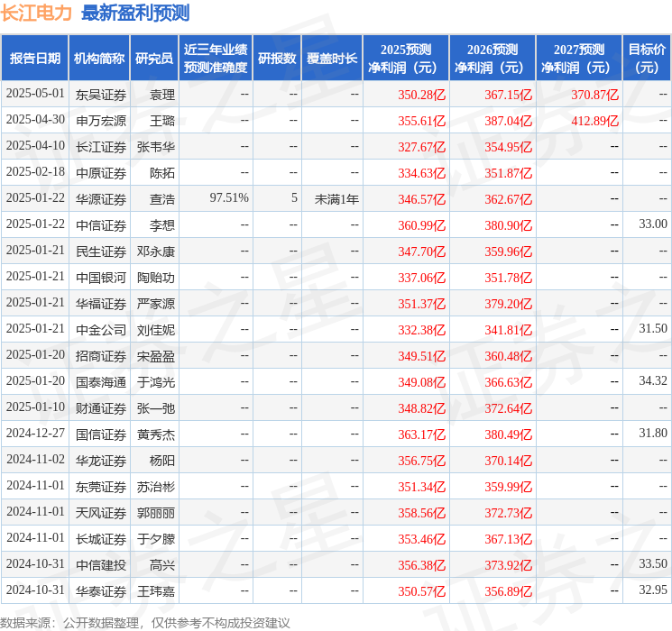672x631 pixels.
Task: Click the institution 华泰证券
Action: coord(101,591)
